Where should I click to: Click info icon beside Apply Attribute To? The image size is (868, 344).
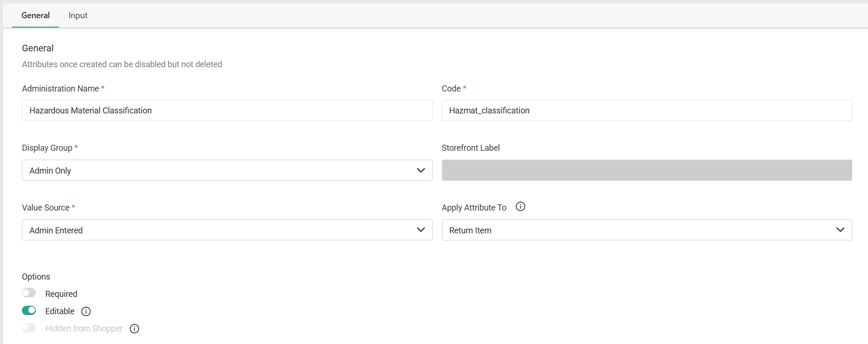coord(520,207)
